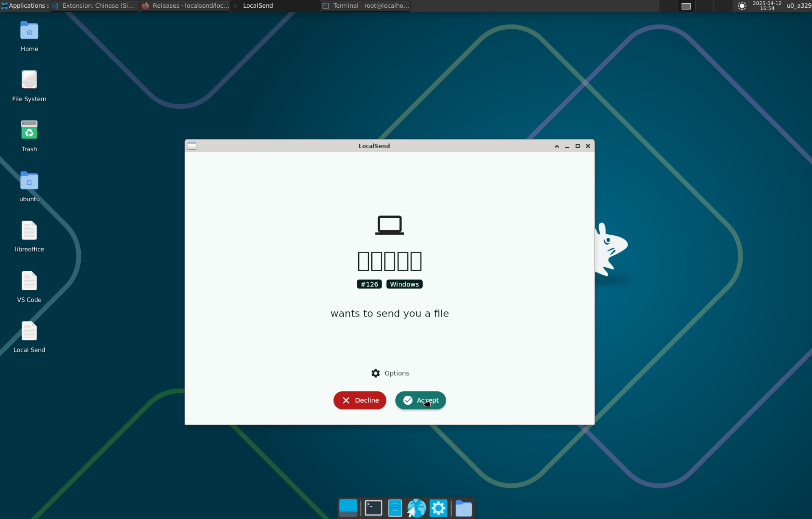Roll up the LocalSend window with the arrow
This screenshot has height=519, width=812.
point(556,146)
